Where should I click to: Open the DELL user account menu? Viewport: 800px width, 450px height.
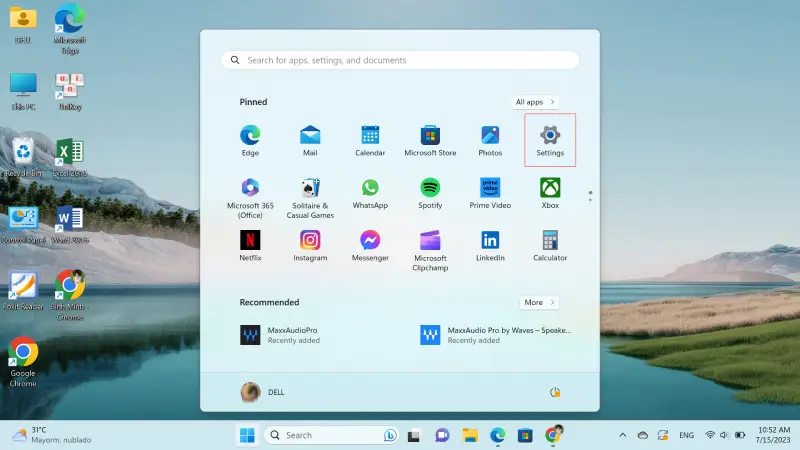click(262, 392)
